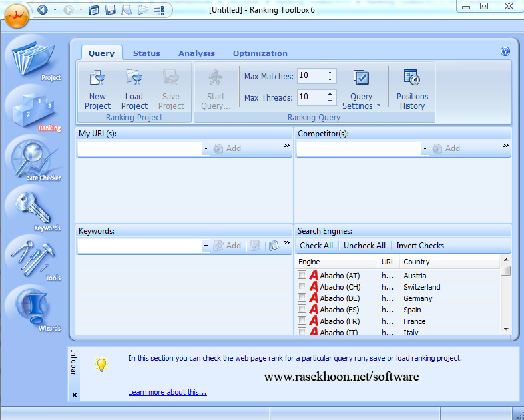Check the Abacho (AT) engine checkbox
This screenshot has width=524, height=420.
(x=302, y=275)
